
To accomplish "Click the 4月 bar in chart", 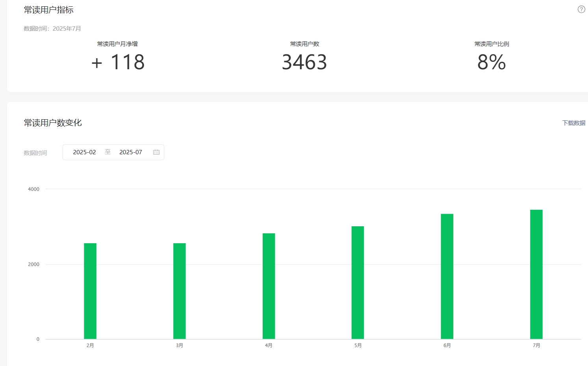I will pyautogui.click(x=269, y=286).
